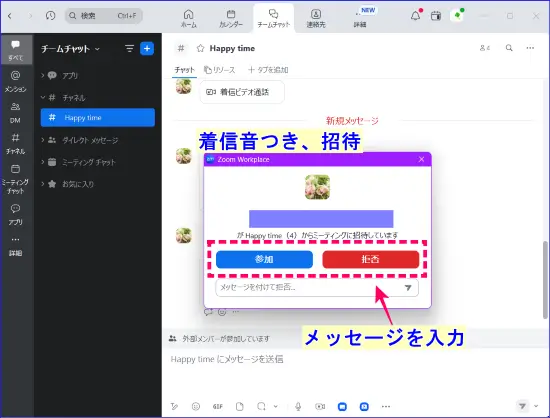Click the red 拒否 button
The image size is (550, 418).
click(x=371, y=259)
